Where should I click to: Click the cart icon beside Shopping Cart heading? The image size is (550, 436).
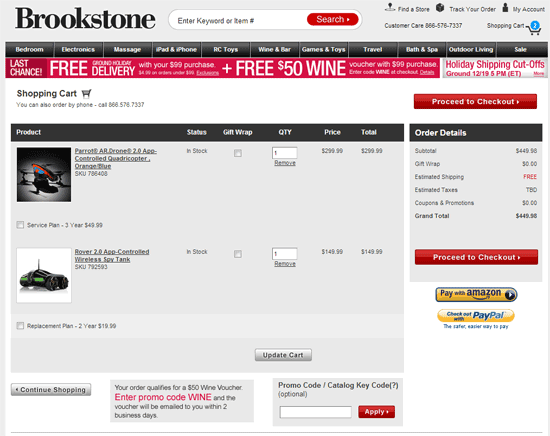[x=86, y=94]
